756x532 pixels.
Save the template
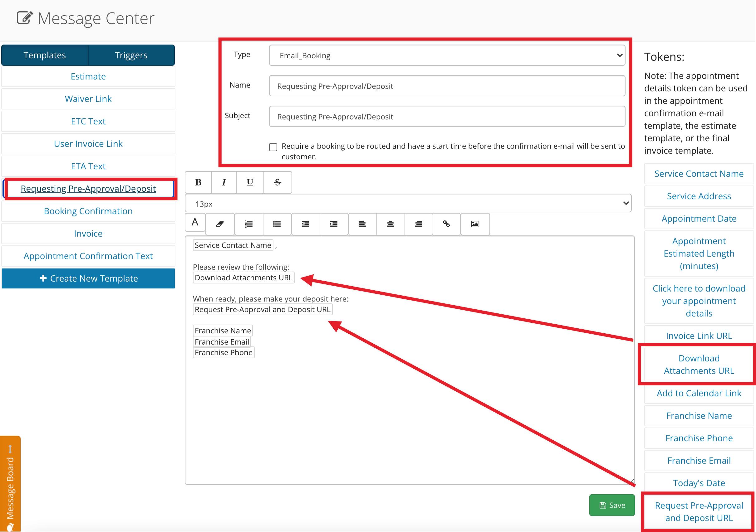click(612, 505)
